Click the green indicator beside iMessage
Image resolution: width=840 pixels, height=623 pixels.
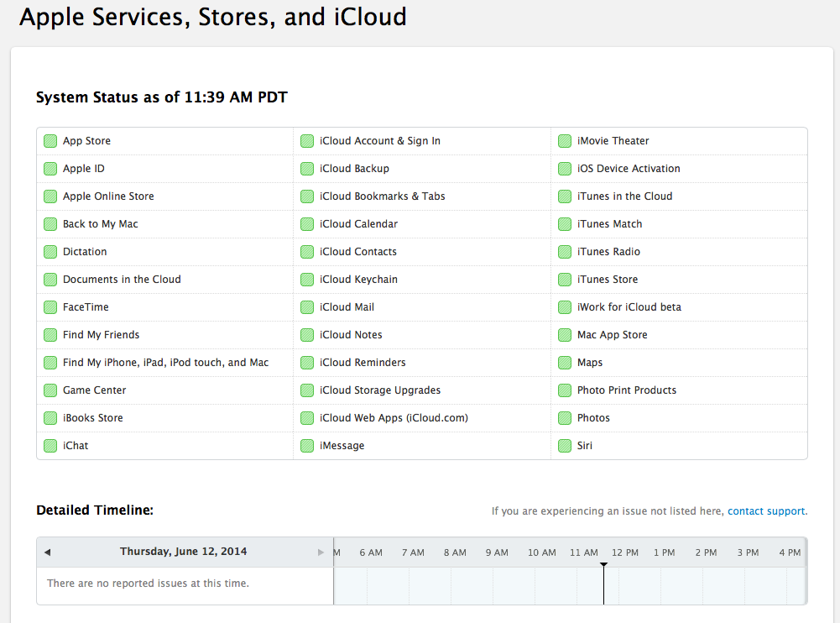click(x=307, y=446)
